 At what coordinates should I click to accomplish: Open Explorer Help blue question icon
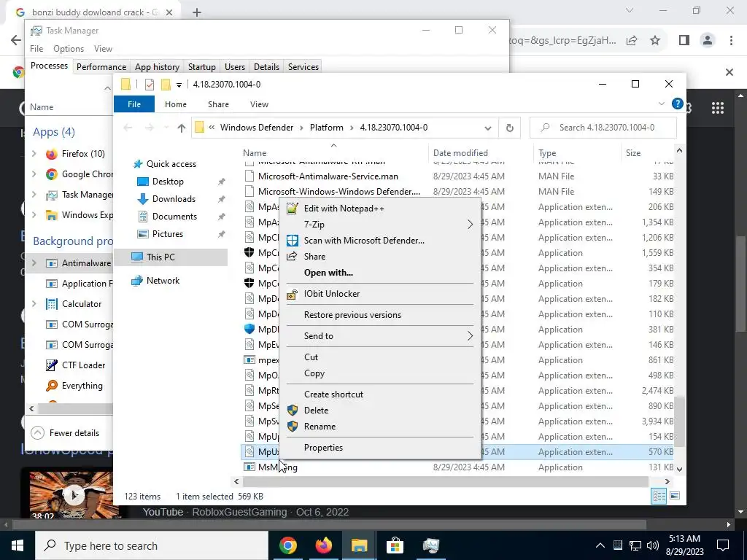tap(678, 104)
